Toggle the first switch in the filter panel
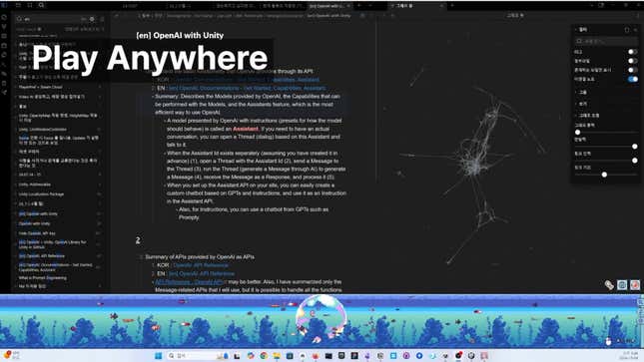The width and height of the screenshot is (644, 362). pyautogui.click(x=632, y=52)
